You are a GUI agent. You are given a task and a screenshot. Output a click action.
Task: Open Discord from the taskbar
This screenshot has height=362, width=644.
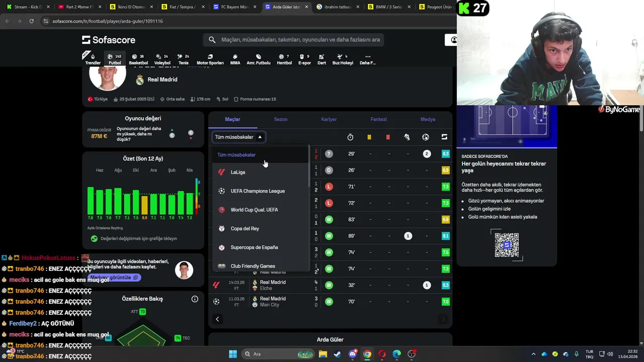[353, 354]
